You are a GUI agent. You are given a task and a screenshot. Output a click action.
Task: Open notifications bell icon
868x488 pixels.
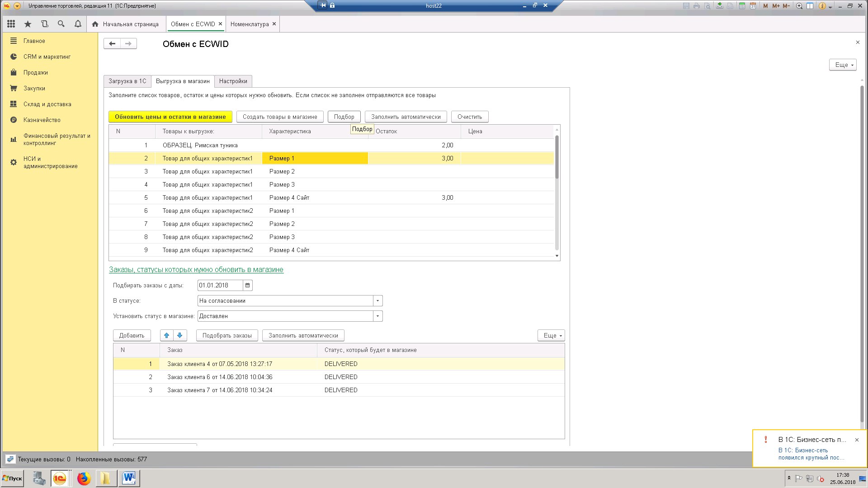(x=78, y=24)
